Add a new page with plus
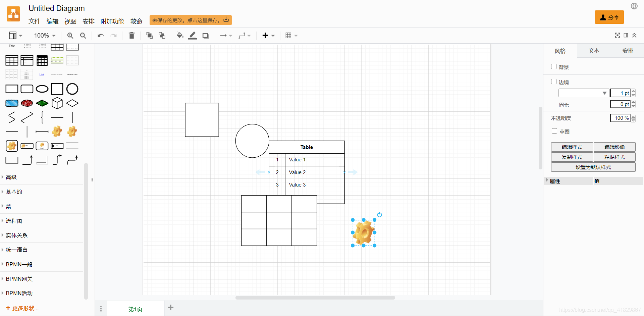Viewport: 644px width, 316px height. [171, 308]
